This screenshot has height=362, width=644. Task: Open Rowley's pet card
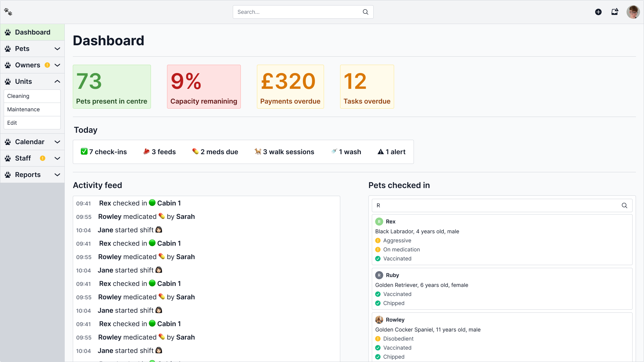(395, 320)
